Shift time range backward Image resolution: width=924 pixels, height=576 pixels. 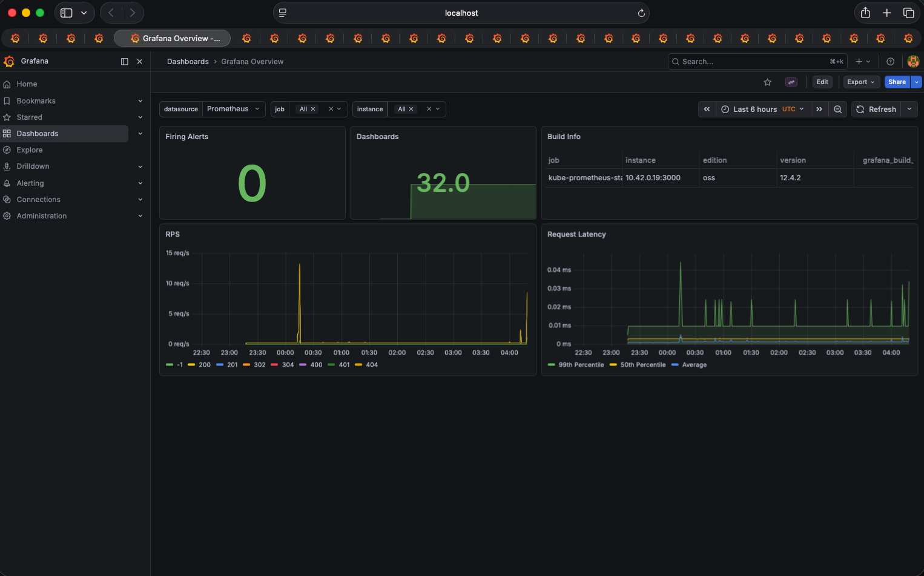click(x=707, y=110)
